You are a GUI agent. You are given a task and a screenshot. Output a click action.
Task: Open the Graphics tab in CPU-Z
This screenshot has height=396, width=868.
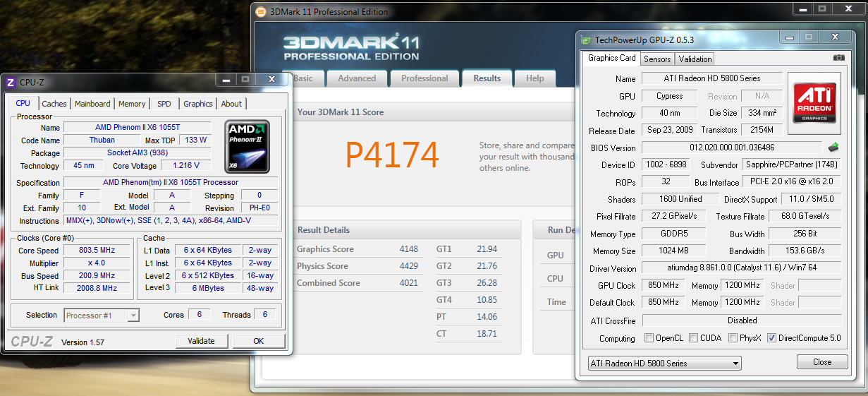198,104
